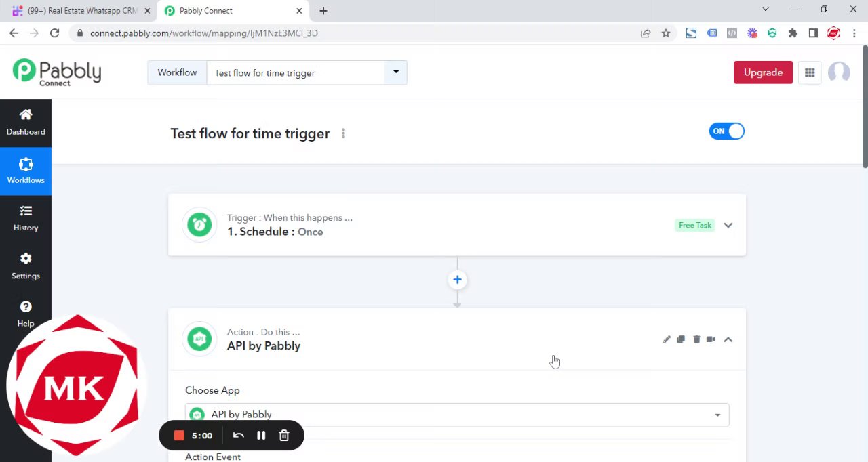The height and width of the screenshot is (462, 868).
Task: Restart the recording with the undo arrow
Action: (x=238, y=436)
